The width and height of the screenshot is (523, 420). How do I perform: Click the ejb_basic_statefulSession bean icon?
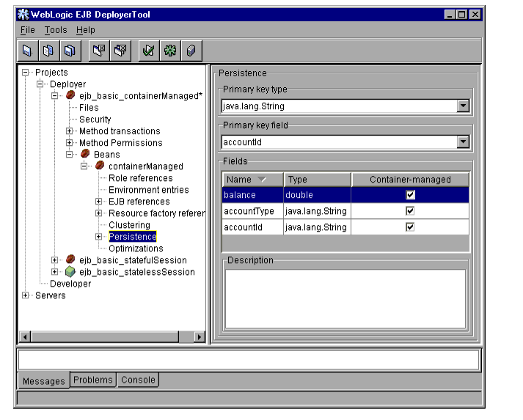(x=70, y=259)
